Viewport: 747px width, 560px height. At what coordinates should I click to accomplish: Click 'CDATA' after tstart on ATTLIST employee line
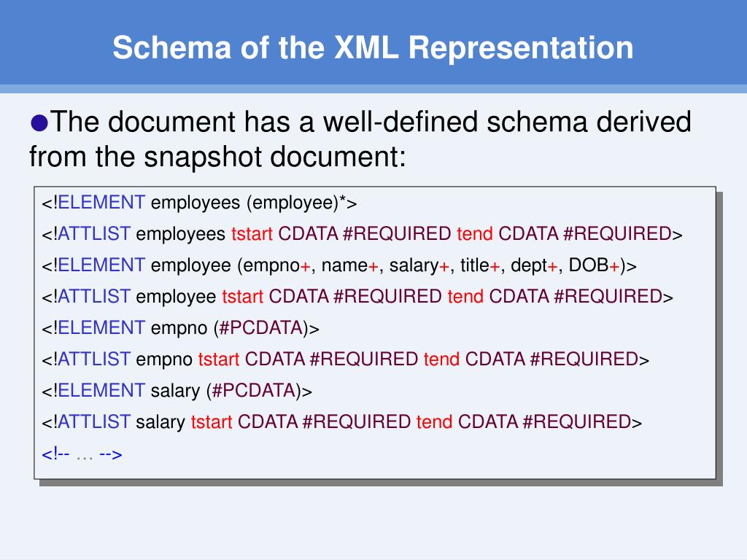tap(298, 297)
